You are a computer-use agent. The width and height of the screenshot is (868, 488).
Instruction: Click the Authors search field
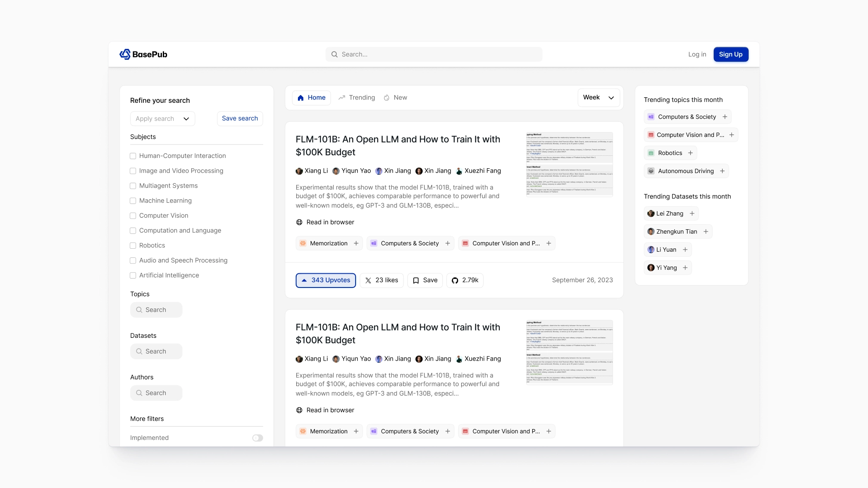pyautogui.click(x=156, y=393)
